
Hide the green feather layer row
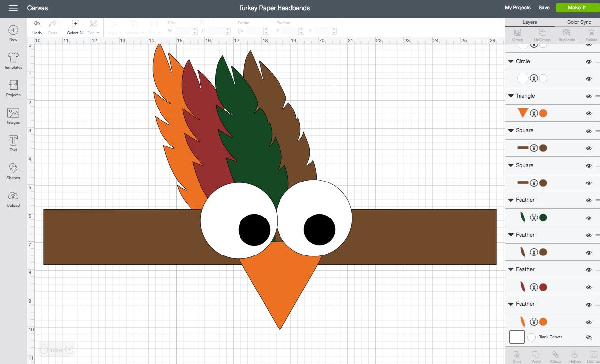pos(589,218)
